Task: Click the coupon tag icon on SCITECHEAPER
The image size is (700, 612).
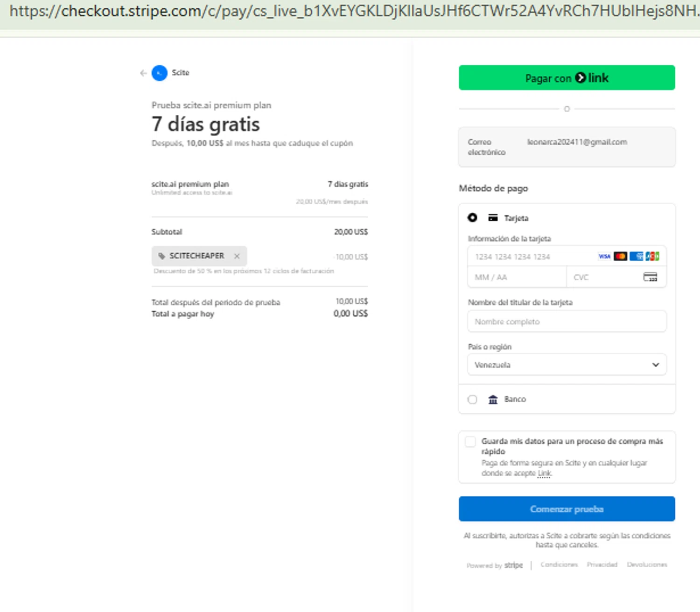Action: (x=161, y=256)
